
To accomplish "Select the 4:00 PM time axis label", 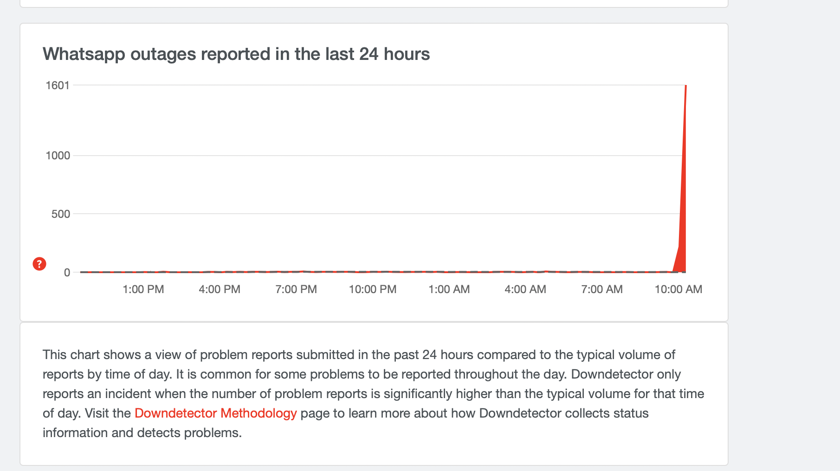I will pos(219,289).
